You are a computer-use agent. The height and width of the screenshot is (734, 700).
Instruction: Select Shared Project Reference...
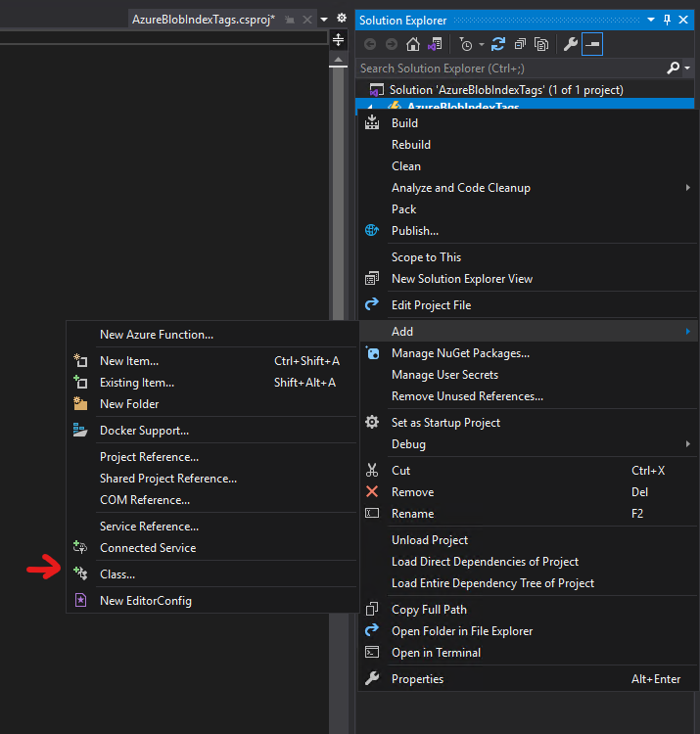pyautogui.click(x=212, y=479)
